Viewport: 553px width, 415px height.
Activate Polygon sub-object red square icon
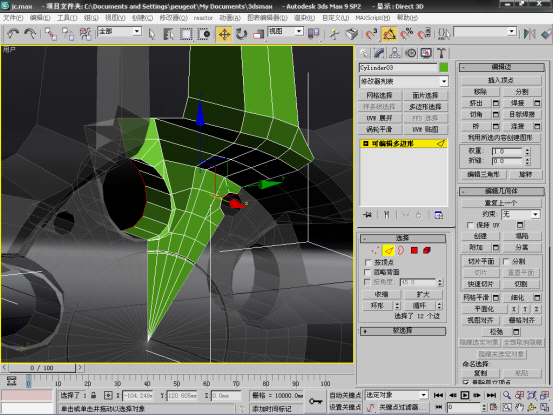click(414, 250)
